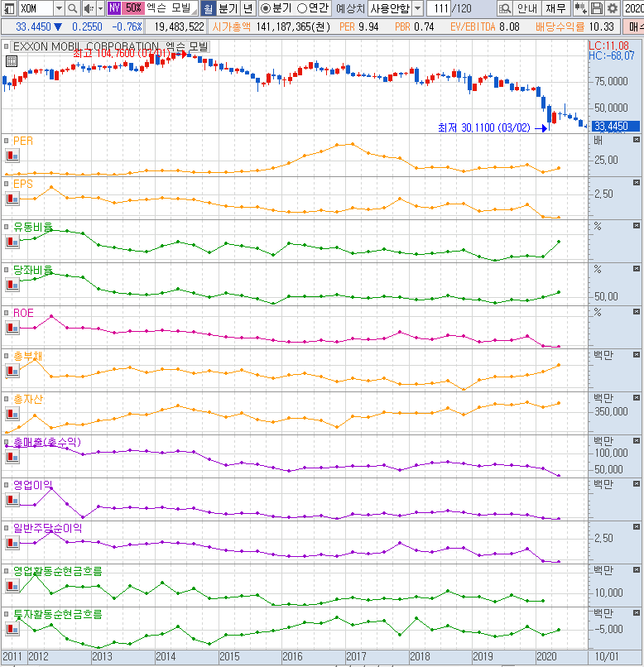
Task: Click the layout panel icon at far left of toolbar
Action: point(9,8)
